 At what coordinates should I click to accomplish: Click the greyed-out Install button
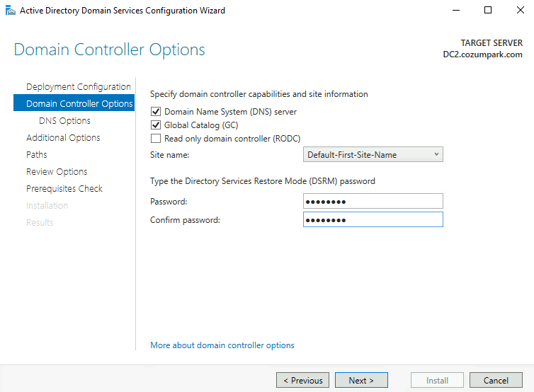tap(437, 380)
